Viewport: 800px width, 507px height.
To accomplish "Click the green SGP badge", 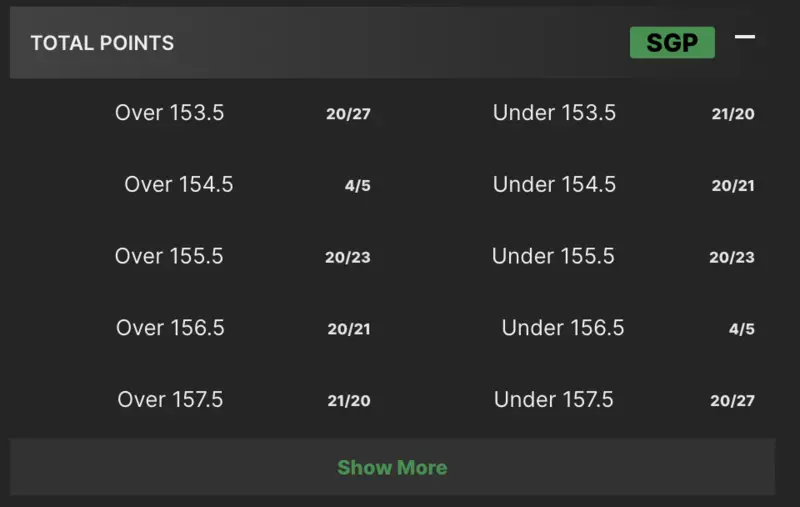I will coord(672,43).
